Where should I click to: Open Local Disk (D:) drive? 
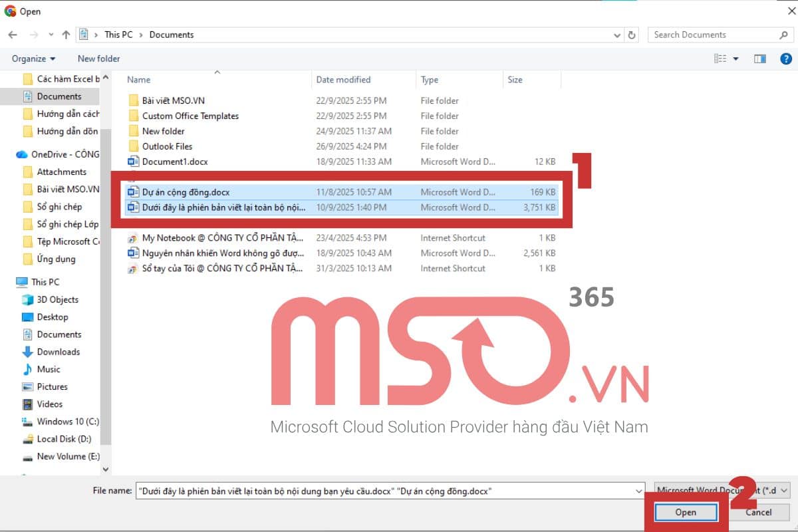click(57, 439)
